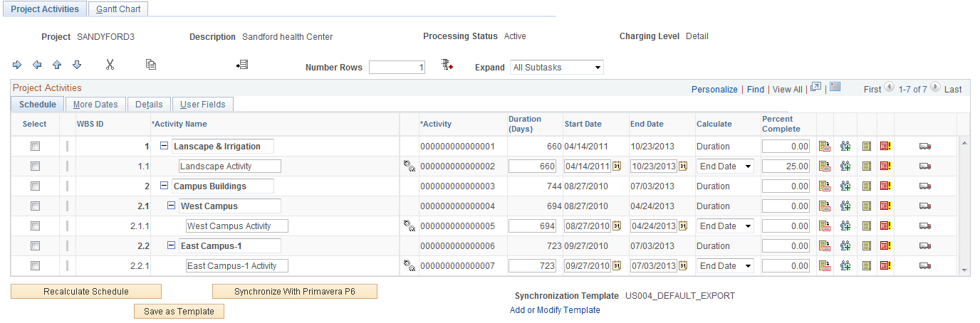The height and width of the screenshot is (323, 980).
Task: Click the download grid to spreadsheet icon
Action: 835,88
